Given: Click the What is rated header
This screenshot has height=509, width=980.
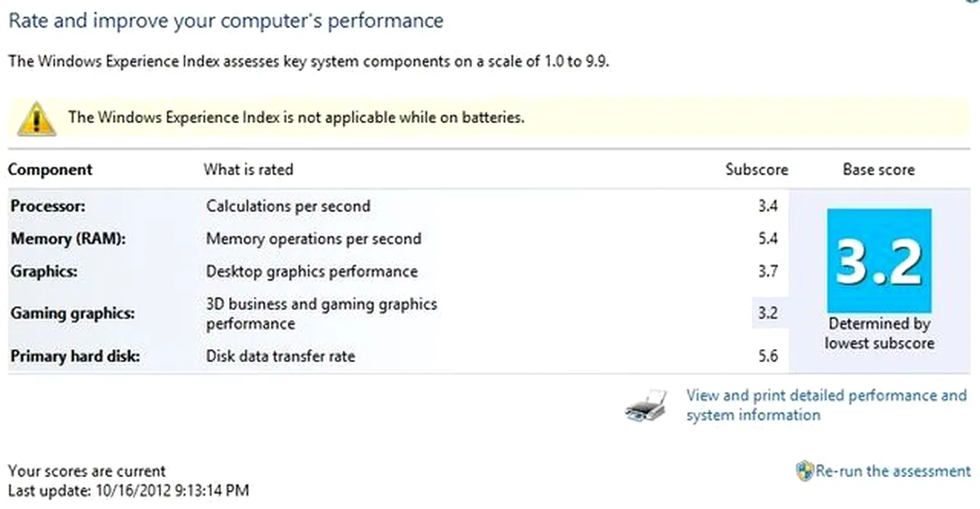Looking at the screenshot, I should click(x=248, y=169).
